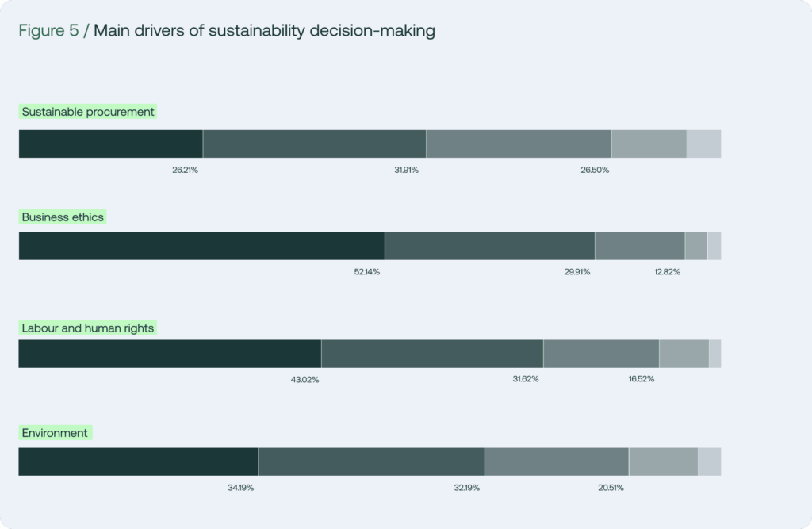Screen dimensions: 812x529
Task: Select the 52.14% segment in Business ethics
Action: pos(202,246)
